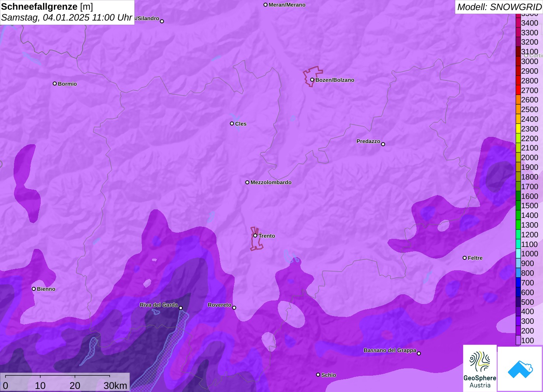
Task: Click the Bassano del Grappa label
Action: click(x=390, y=350)
